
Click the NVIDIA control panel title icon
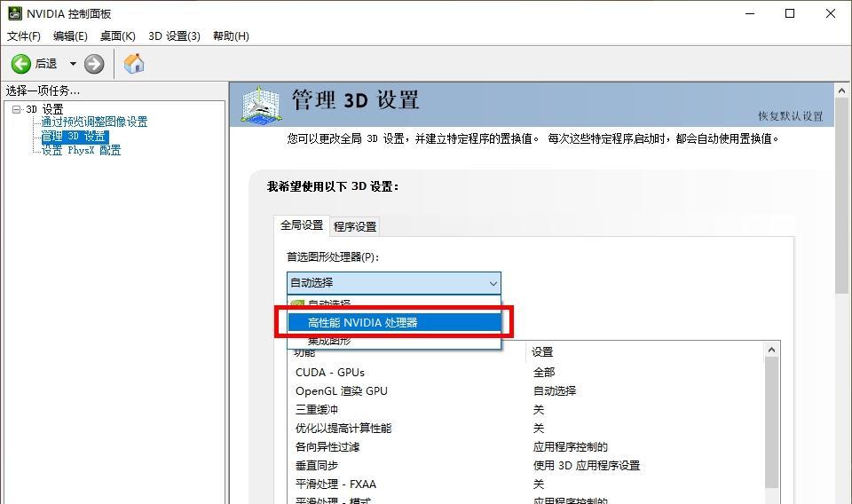(x=15, y=13)
